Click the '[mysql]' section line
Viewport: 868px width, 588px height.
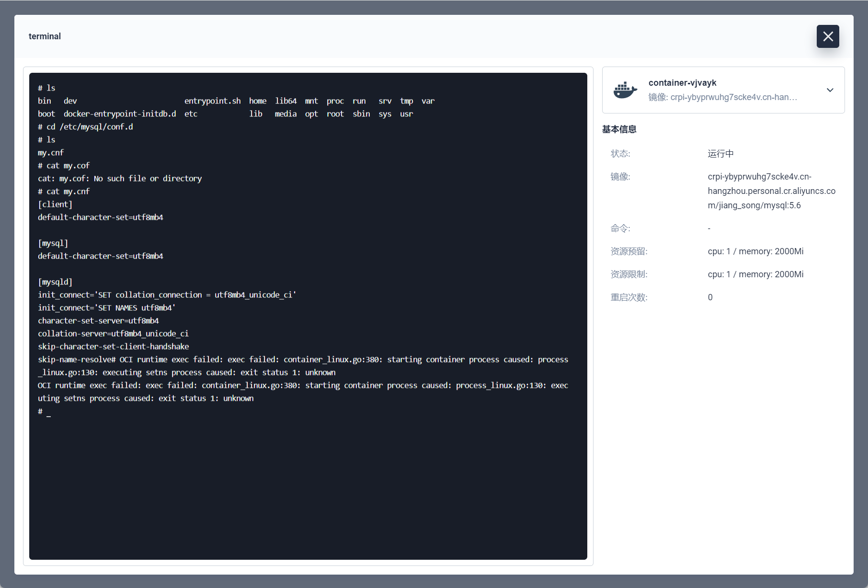tap(53, 243)
